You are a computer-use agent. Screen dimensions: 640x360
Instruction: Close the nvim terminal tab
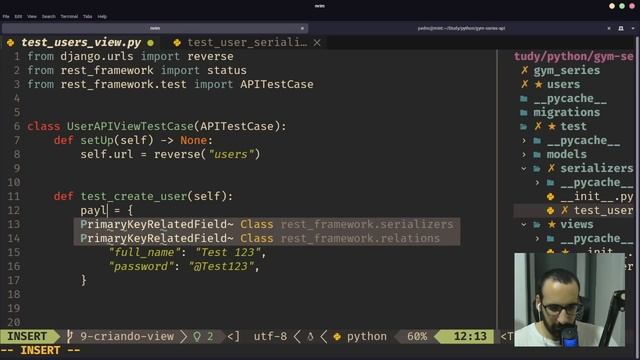point(302,28)
